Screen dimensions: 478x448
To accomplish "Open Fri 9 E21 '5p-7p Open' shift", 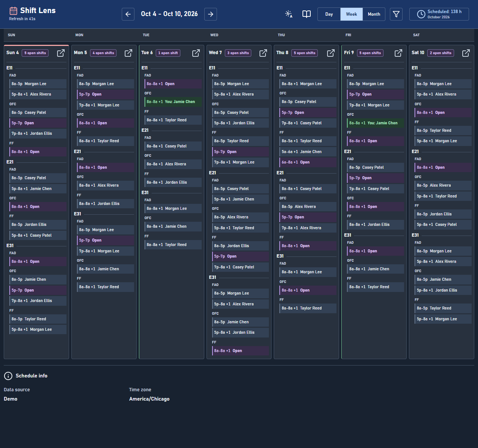I will (x=376, y=178).
